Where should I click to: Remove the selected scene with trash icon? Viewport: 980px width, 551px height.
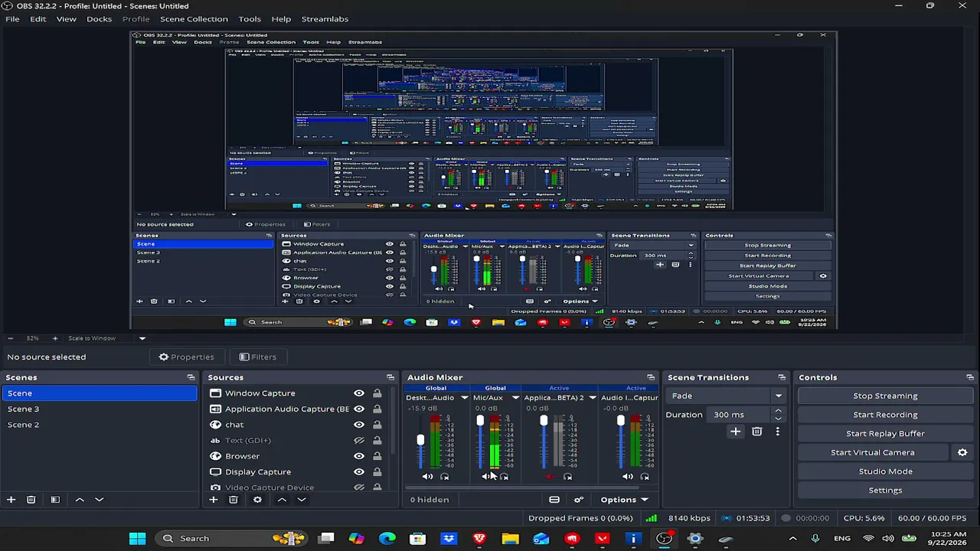tap(31, 500)
